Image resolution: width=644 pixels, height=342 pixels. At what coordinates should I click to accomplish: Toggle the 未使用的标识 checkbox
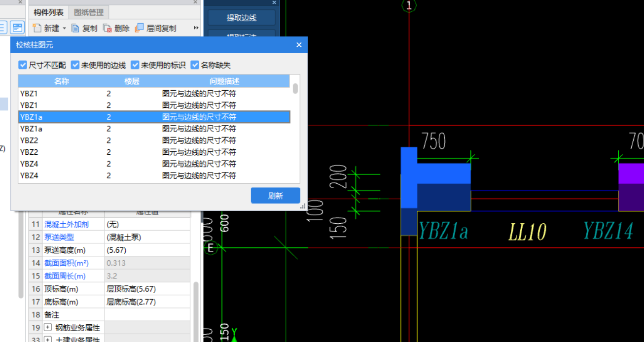tap(135, 65)
